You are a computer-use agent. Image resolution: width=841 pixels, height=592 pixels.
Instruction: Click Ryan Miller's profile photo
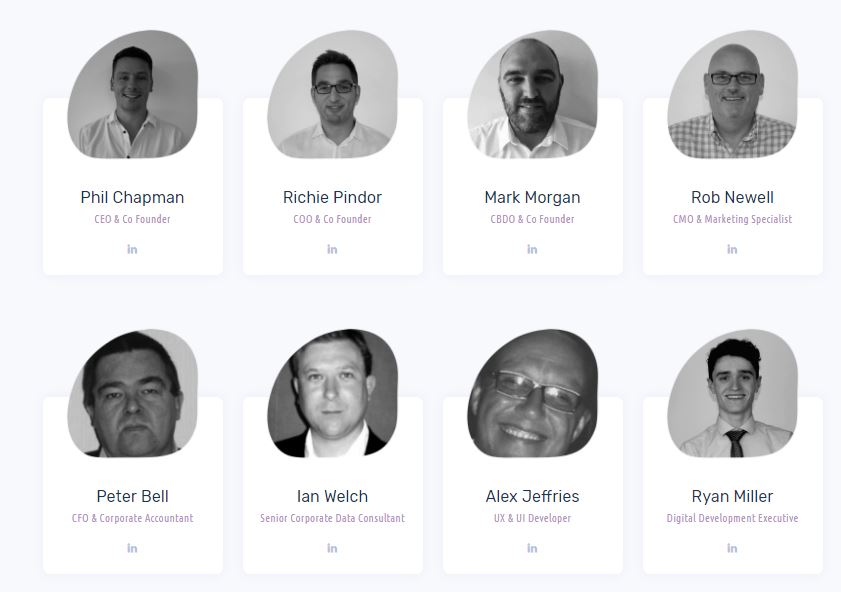733,393
